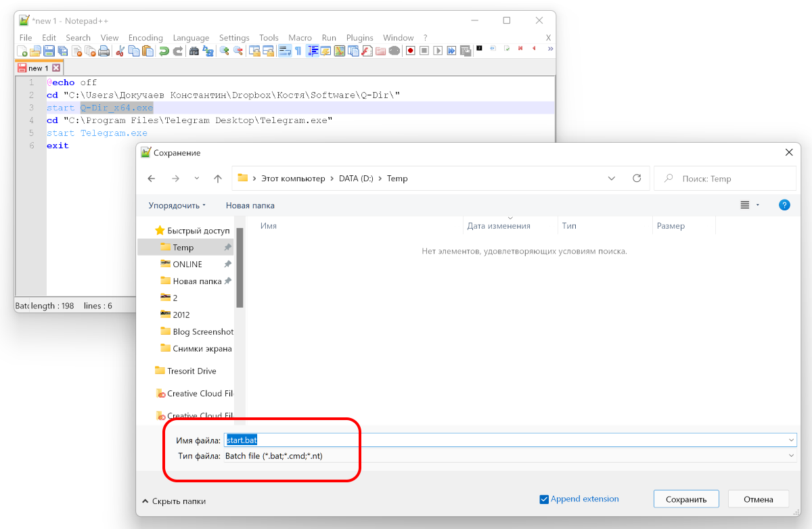This screenshot has height=529, width=812.
Task: Select the "new 1" document tab
Action: [x=39, y=68]
